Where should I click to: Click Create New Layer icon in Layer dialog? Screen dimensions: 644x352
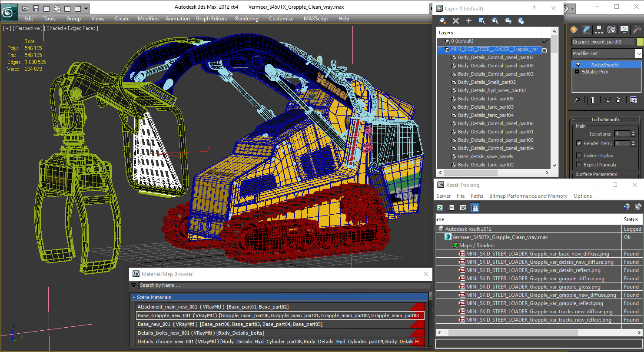pyautogui.click(x=442, y=21)
